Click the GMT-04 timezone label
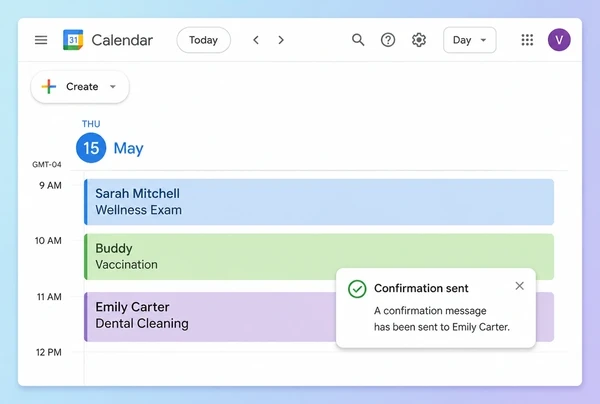 click(x=47, y=165)
